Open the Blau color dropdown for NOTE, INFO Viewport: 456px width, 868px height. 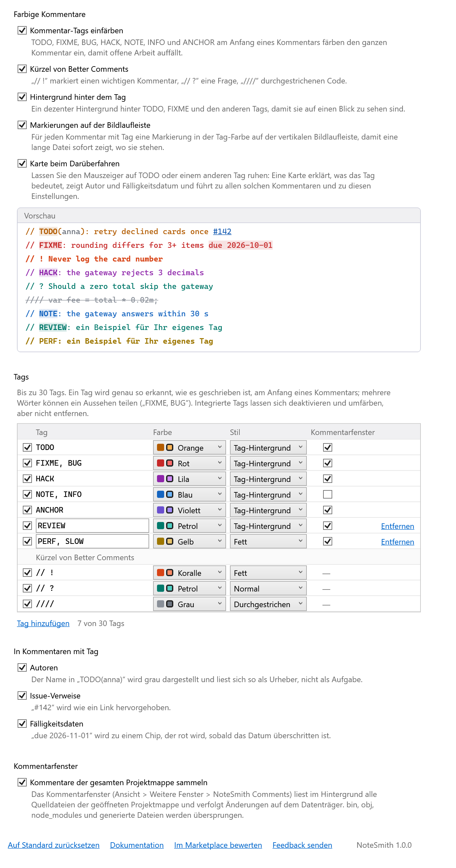pyautogui.click(x=190, y=495)
